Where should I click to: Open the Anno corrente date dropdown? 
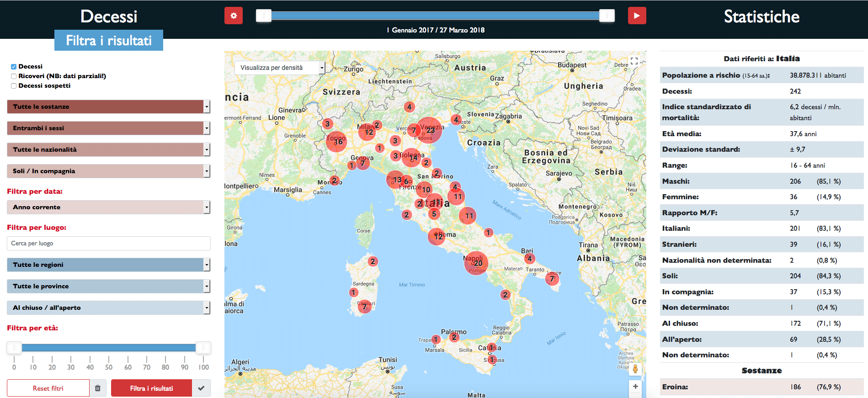click(108, 207)
